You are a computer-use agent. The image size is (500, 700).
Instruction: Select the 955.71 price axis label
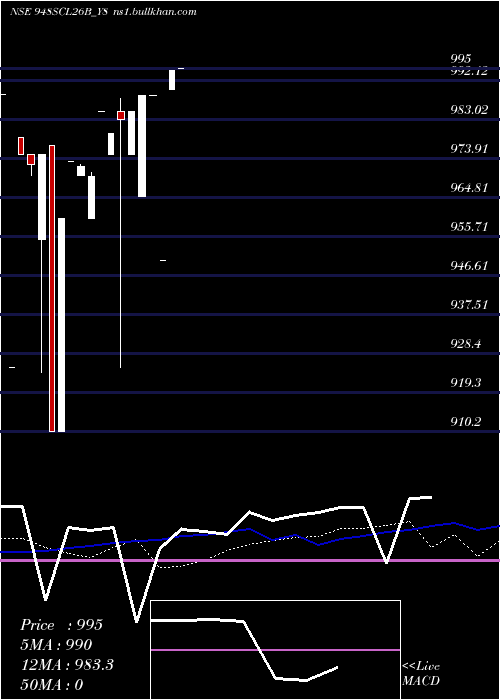pyautogui.click(x=469, y=226)
